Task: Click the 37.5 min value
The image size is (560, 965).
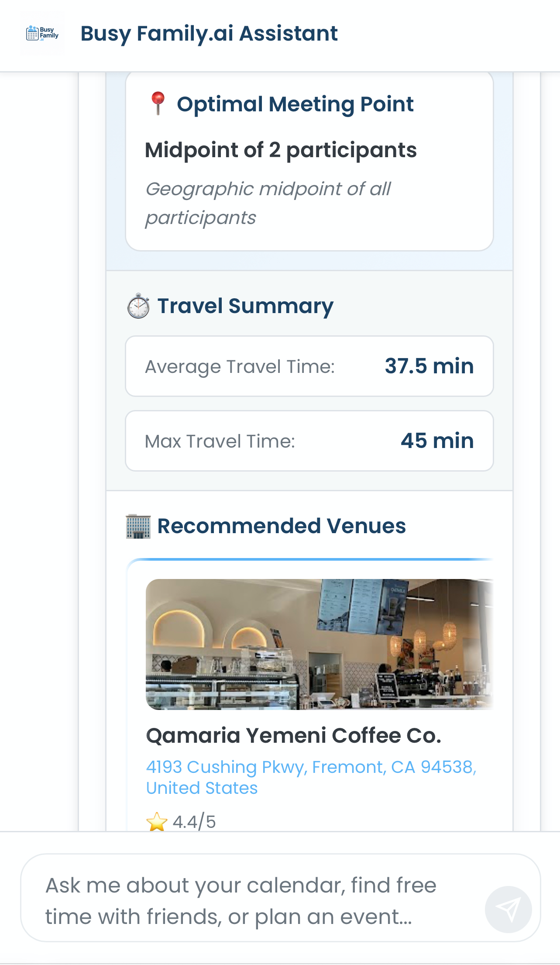Action: click(429, 366)
